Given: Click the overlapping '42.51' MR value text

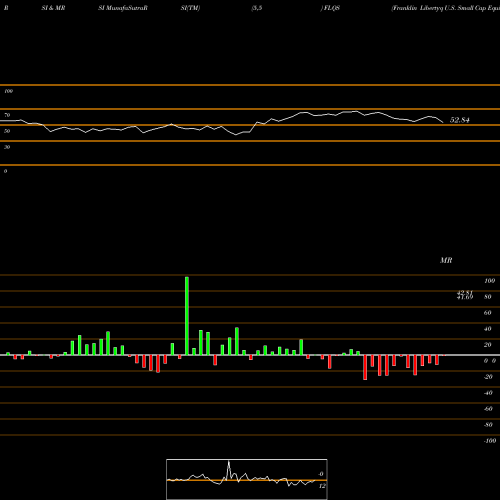Looking at the screenshot, I should pos(465,293).
